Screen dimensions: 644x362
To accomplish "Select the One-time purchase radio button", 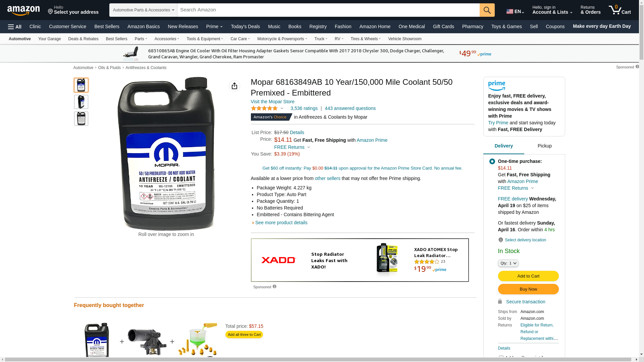I will click(492, 162).
